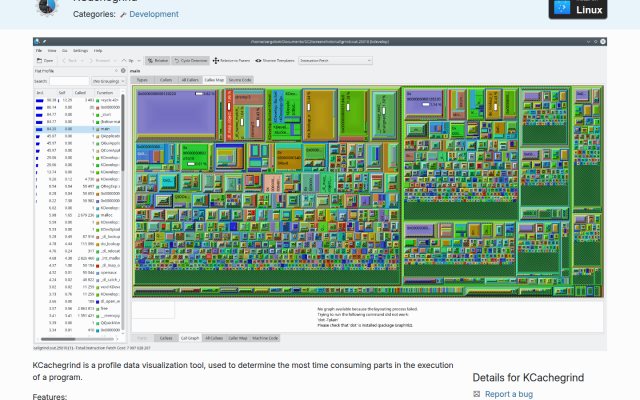Click the wrench icon beside Categories

click(x=123, y=15)
